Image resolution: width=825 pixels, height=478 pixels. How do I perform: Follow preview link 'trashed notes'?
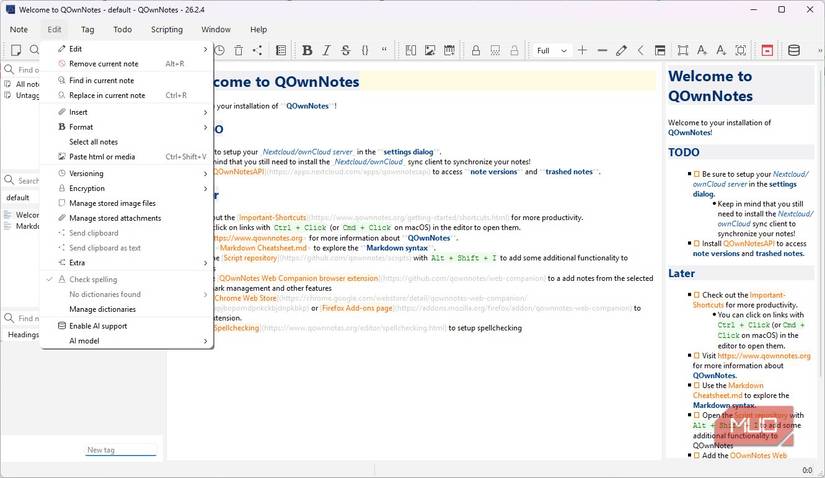click(780, 253)
